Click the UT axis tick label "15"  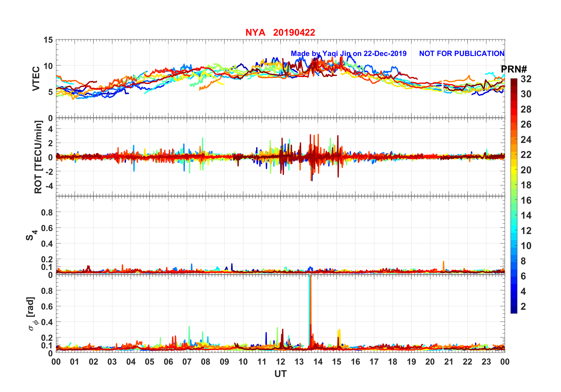click(x=337, y=362)
